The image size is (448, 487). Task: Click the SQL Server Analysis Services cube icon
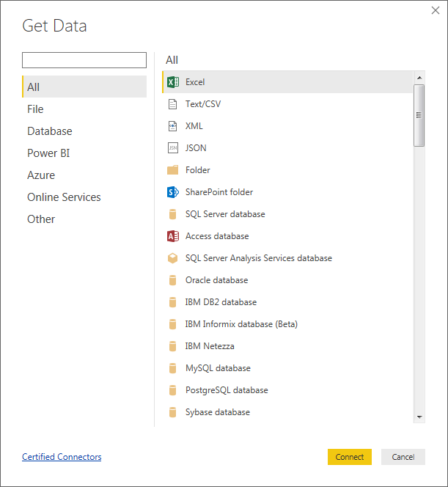pos(172,258)
